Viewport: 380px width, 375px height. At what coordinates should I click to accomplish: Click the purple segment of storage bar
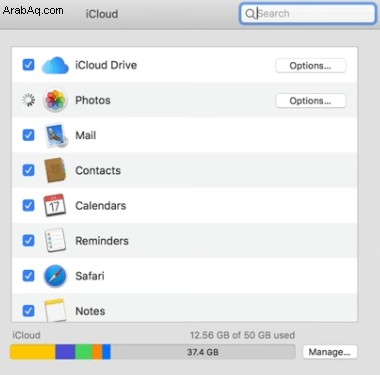pyautogui.click(x=65, y=352)
